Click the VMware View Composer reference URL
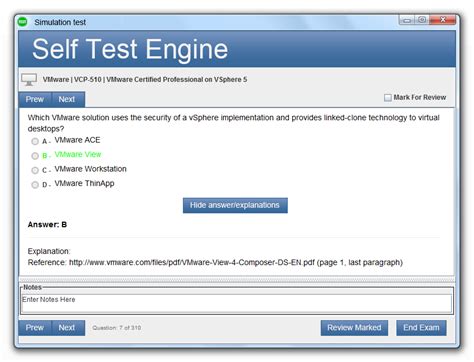 click(x=192, y=263)
